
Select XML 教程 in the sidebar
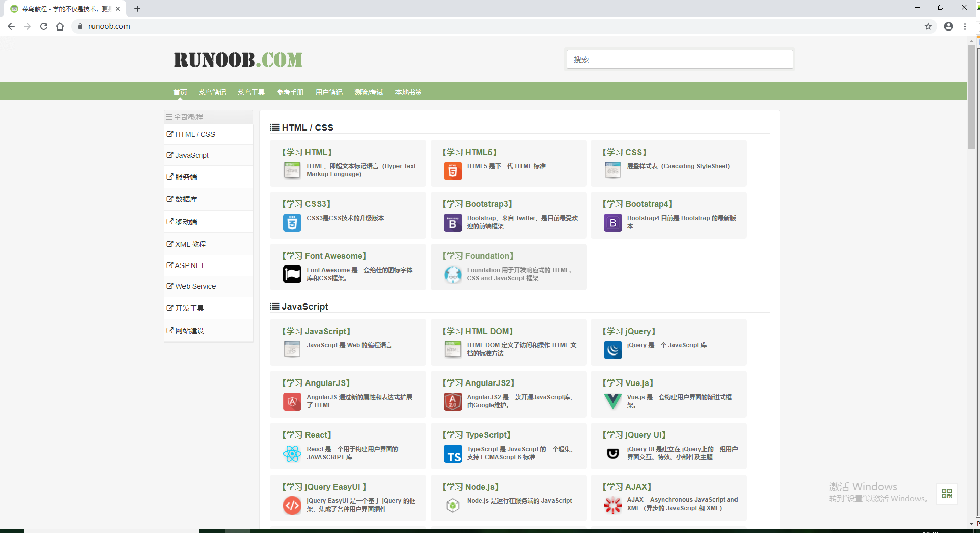click(208, 244)
